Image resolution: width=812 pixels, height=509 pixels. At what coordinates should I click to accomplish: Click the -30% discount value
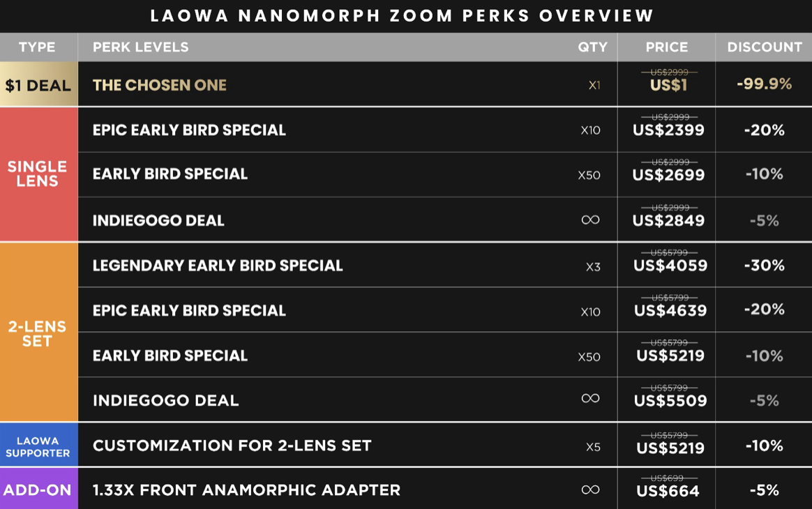pos(765,266)
